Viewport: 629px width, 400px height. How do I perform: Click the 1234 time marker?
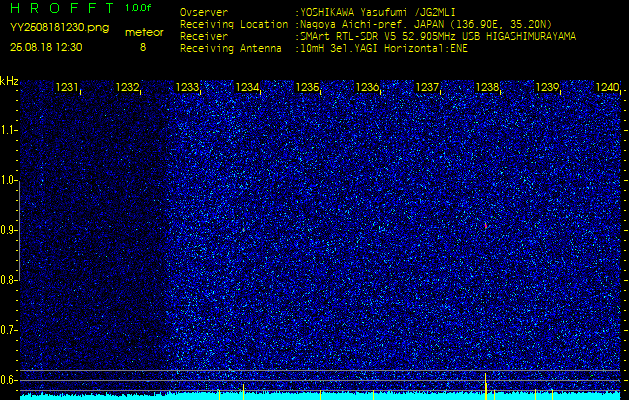[247, 87]
